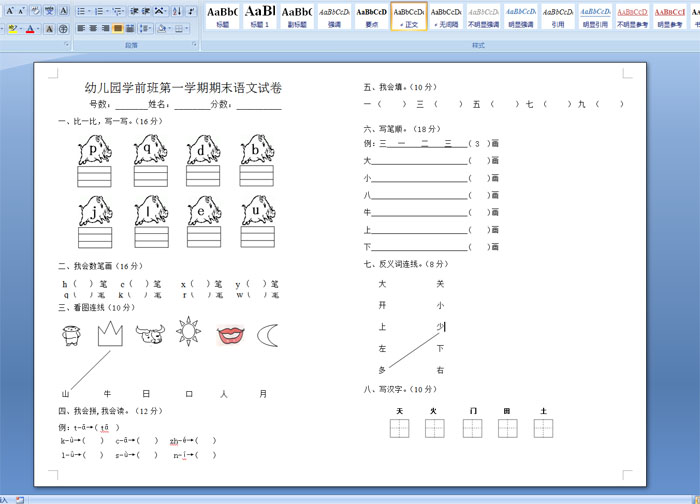Toggle center alignment

[x=93, y=29]
